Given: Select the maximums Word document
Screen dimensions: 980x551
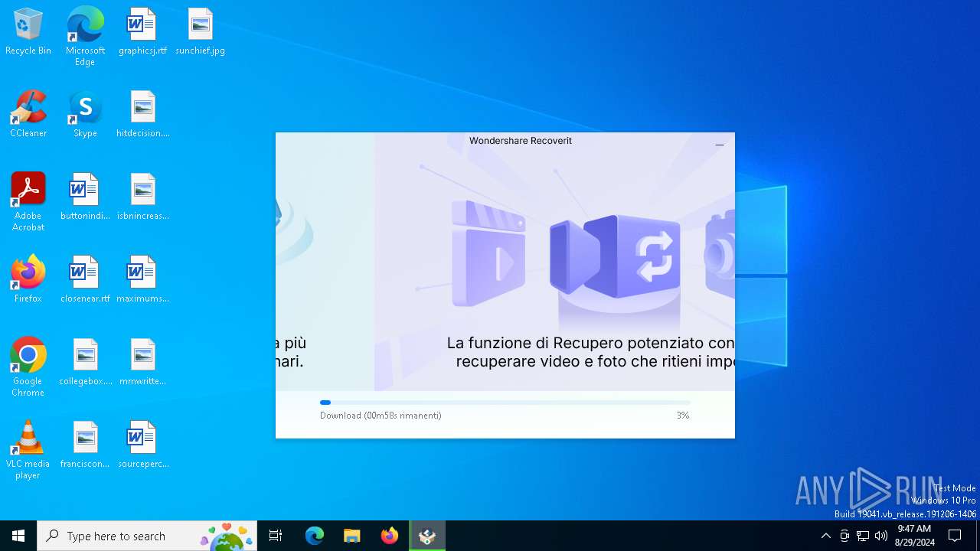Looking at the screenshot, I should coord(142,280).
